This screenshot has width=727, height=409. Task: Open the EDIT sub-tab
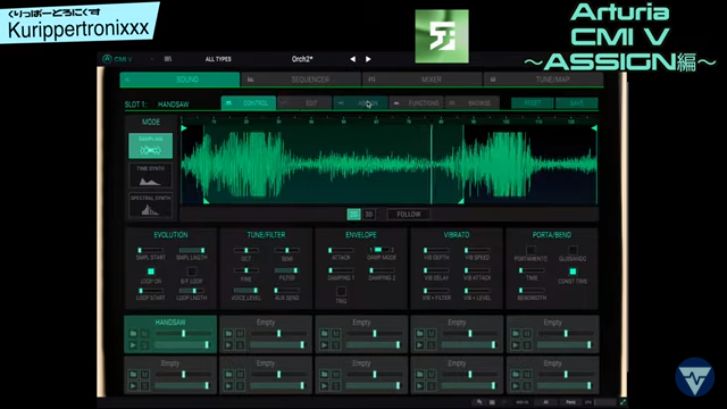tap(305, 103)
